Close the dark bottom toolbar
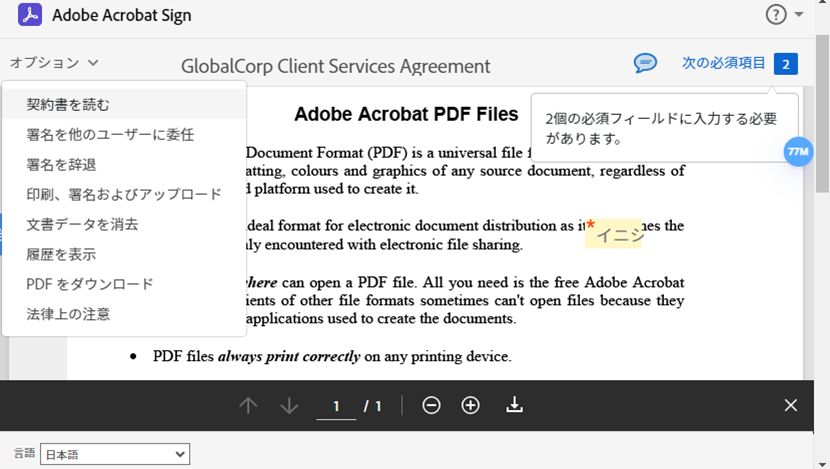 (790, 405)
